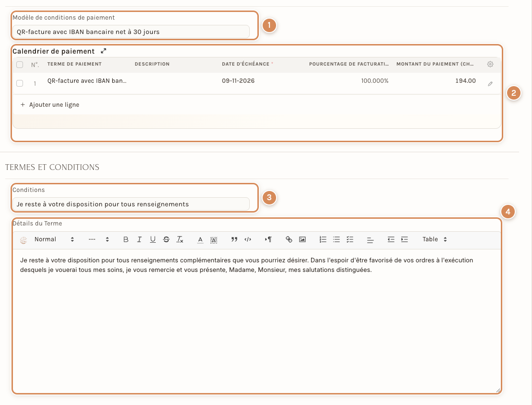Select all rows in the payment schedule
Viewport: 532px width, 405px height.
point(20,65)
